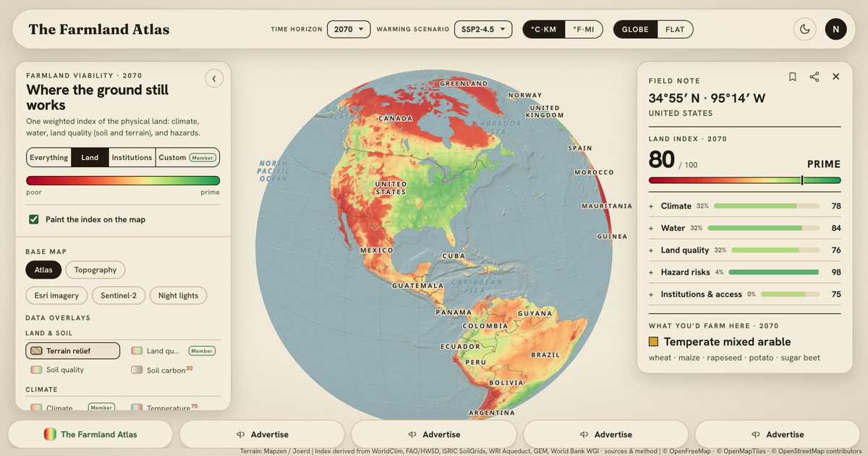Click the Member badge next to Custom

pyautogui.click(x=203, y=158)
